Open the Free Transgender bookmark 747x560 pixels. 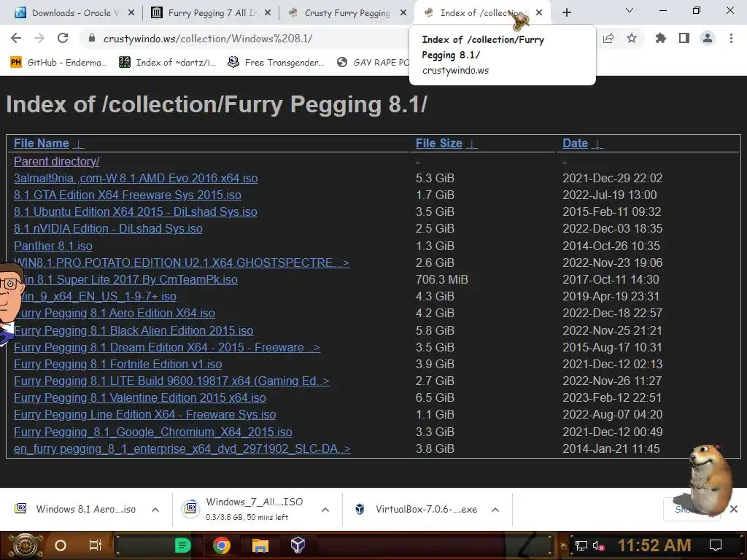coord(276,63)
